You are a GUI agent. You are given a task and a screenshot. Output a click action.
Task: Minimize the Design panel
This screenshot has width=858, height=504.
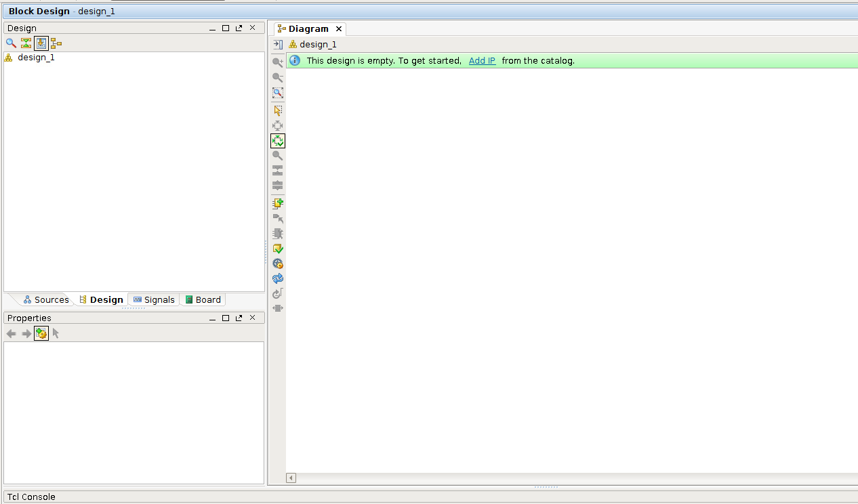[213, 28]
